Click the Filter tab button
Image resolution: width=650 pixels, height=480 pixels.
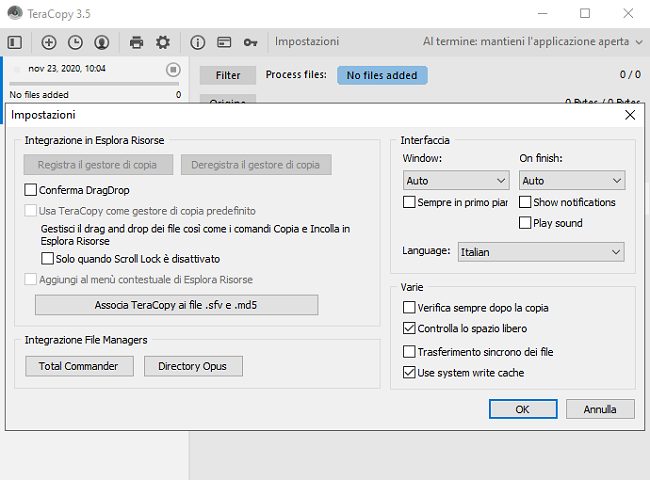[x=228, y=75]
